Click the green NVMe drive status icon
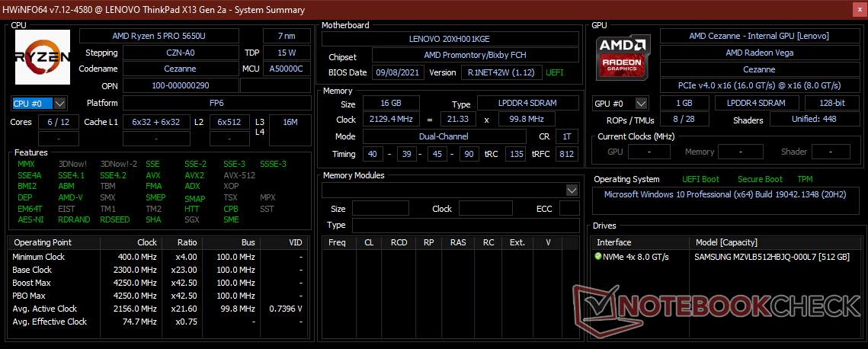 tap(598, 257)
